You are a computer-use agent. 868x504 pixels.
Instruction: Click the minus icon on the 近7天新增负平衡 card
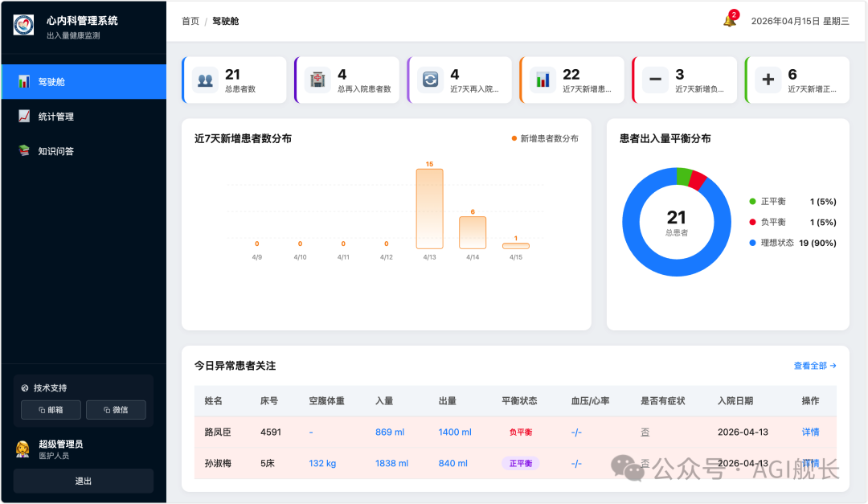pyautogui.click(x=655, y=80)
